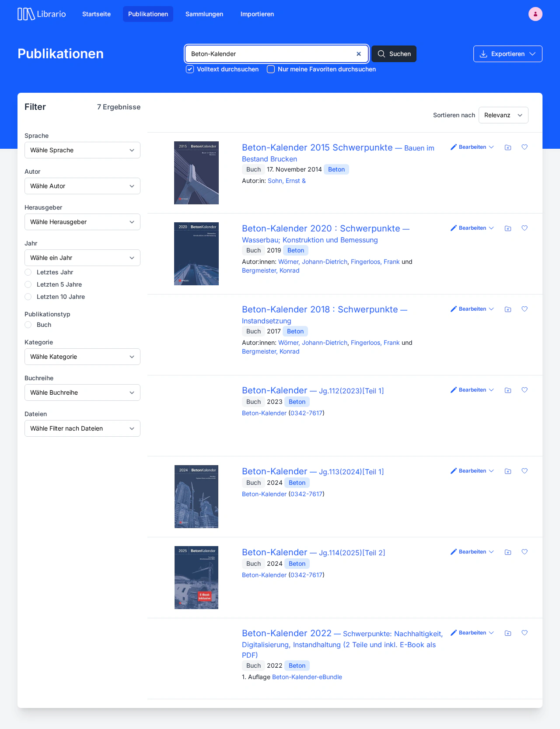Add Jg.114(2025) entry to a collection
The height and width of the screenshot is (729, 560).
click(x=508, y=552)
